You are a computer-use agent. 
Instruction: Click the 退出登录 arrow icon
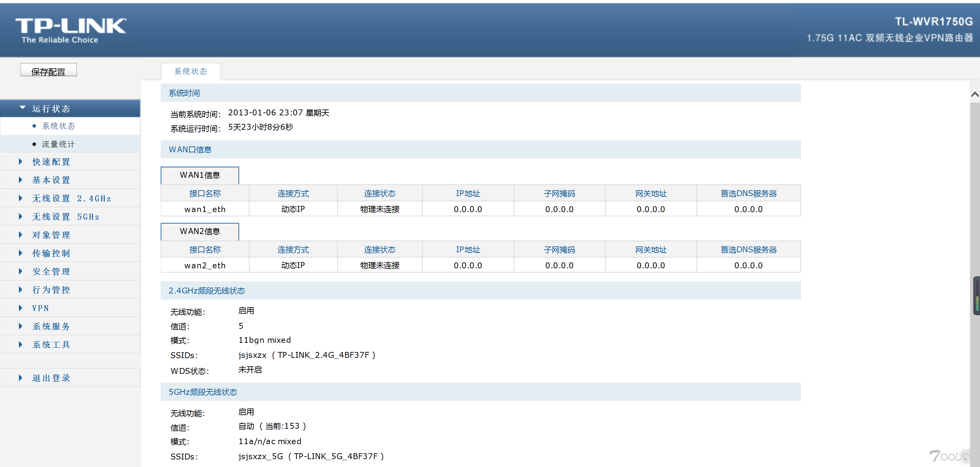click(x=21, y=378)
